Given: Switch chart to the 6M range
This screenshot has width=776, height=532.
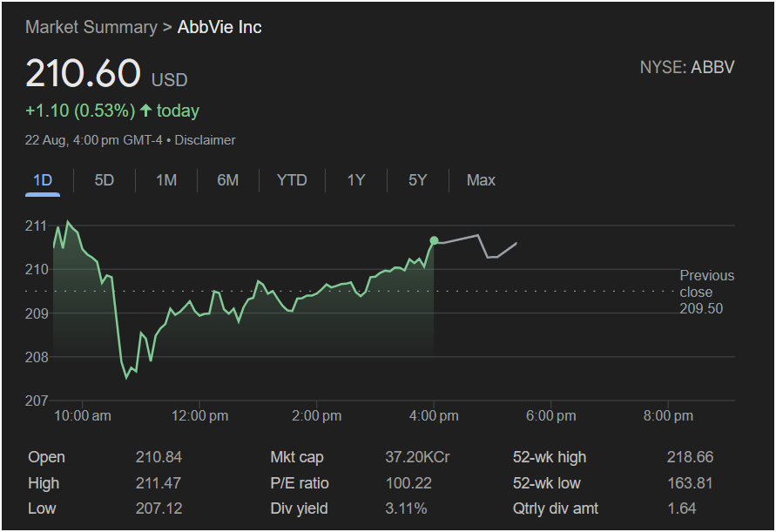Looking at the screenshot, I should pos(228,180).
